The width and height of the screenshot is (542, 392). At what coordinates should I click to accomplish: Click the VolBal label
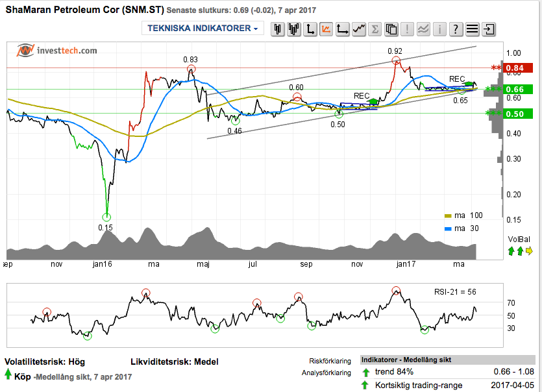click(x=519, y=239)
